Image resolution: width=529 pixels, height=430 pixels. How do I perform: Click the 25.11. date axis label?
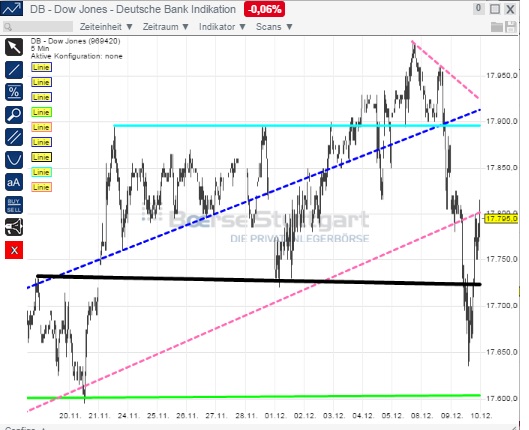click(158, 415)
